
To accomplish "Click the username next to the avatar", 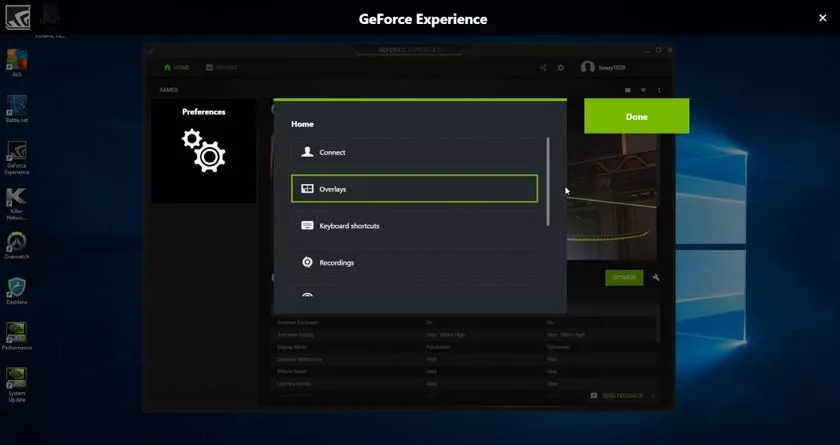I will click(x=612, y=68).
